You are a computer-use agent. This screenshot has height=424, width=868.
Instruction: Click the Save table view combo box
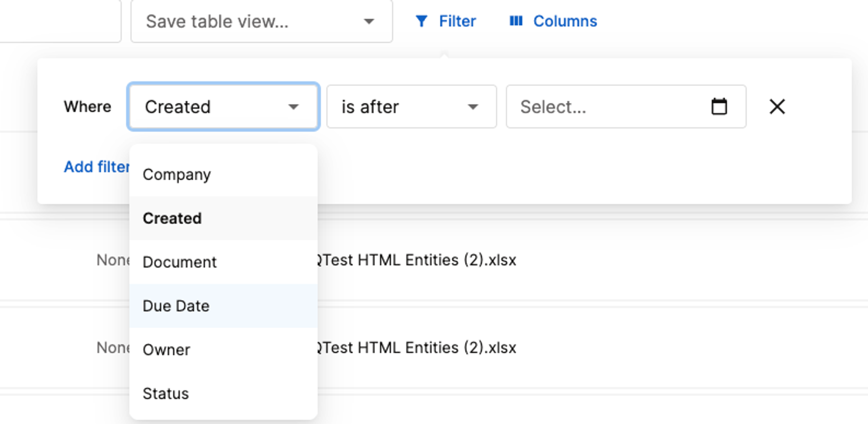point(262,21)
